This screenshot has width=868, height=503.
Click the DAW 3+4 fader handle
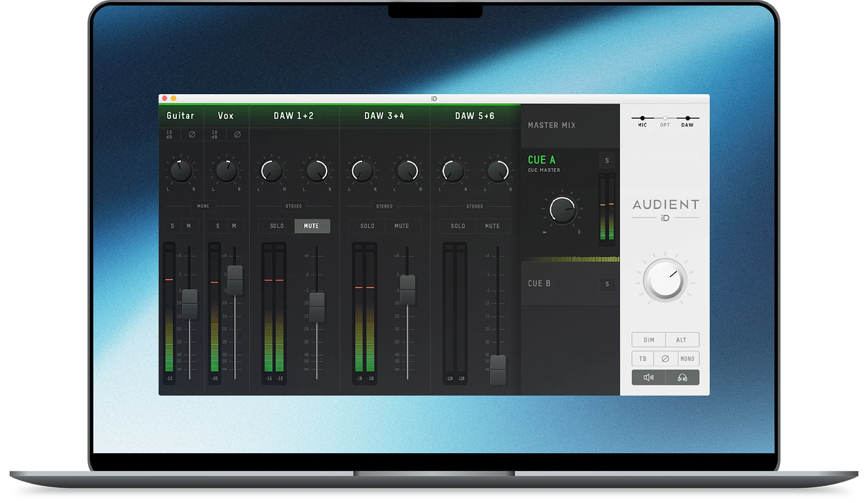pyautogui.click(x=408, y=290)
